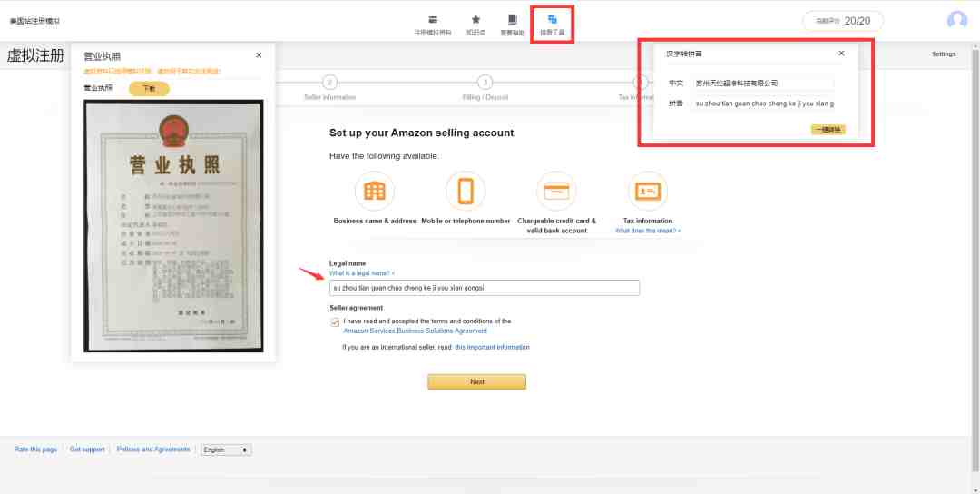Close the 汉字转拼音 pinyin panel

pos(841,54)
